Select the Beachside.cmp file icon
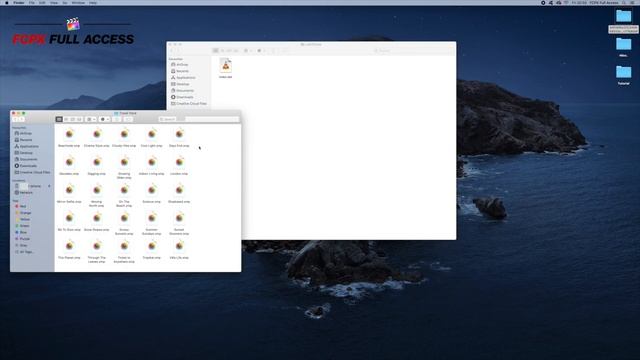 coord(69,134)
